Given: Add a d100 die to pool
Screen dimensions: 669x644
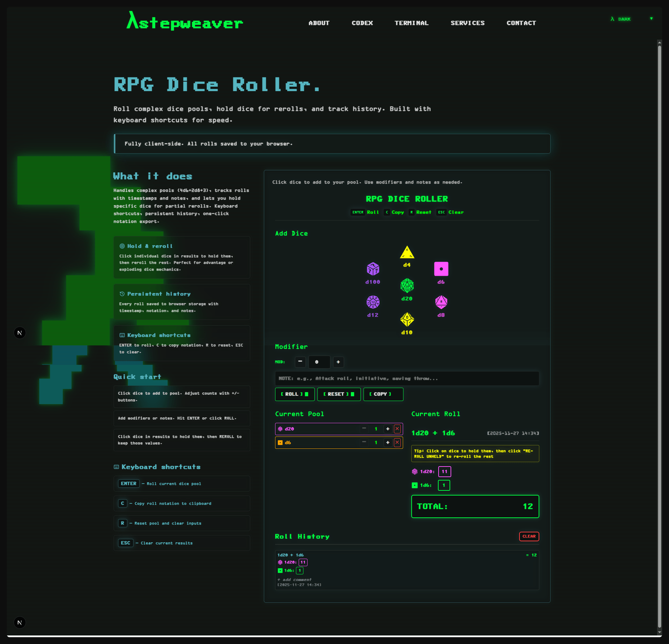Looking at the screenshot, I should 373,269.
